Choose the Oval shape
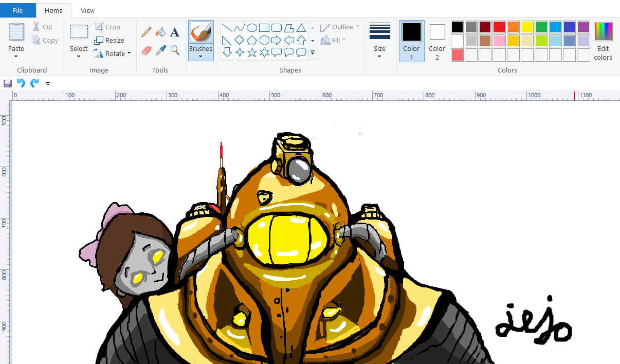 (252, 28)
